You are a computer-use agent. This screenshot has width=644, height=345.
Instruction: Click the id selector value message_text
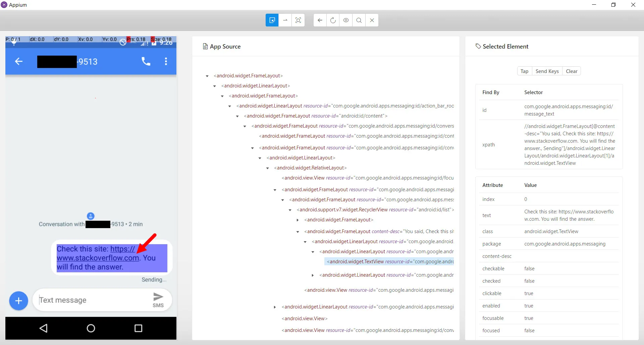coord(569,110)
